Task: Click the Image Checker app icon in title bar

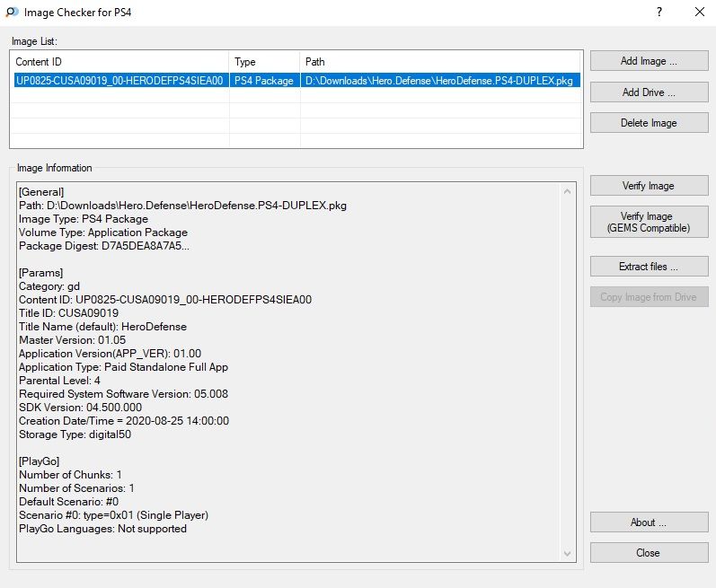Action: click(12, 12)
